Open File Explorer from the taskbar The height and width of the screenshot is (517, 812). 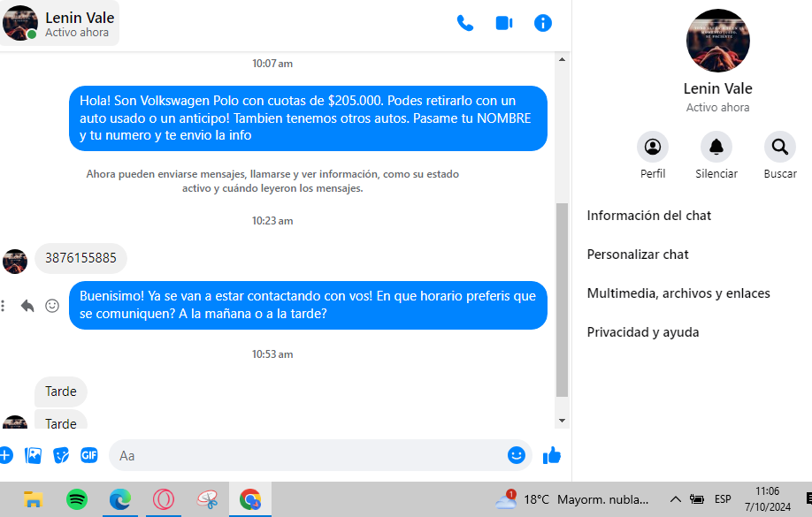[33, 500]
